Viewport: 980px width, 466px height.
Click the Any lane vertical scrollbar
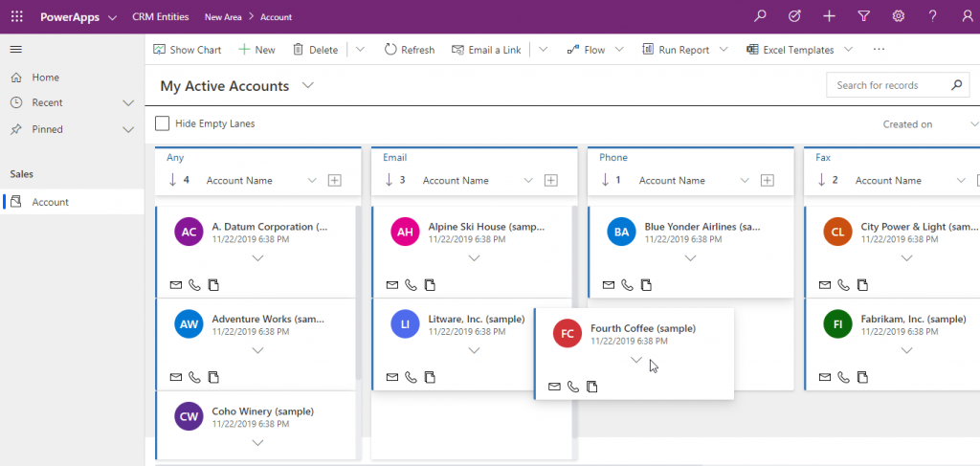[x=358, y=293]
